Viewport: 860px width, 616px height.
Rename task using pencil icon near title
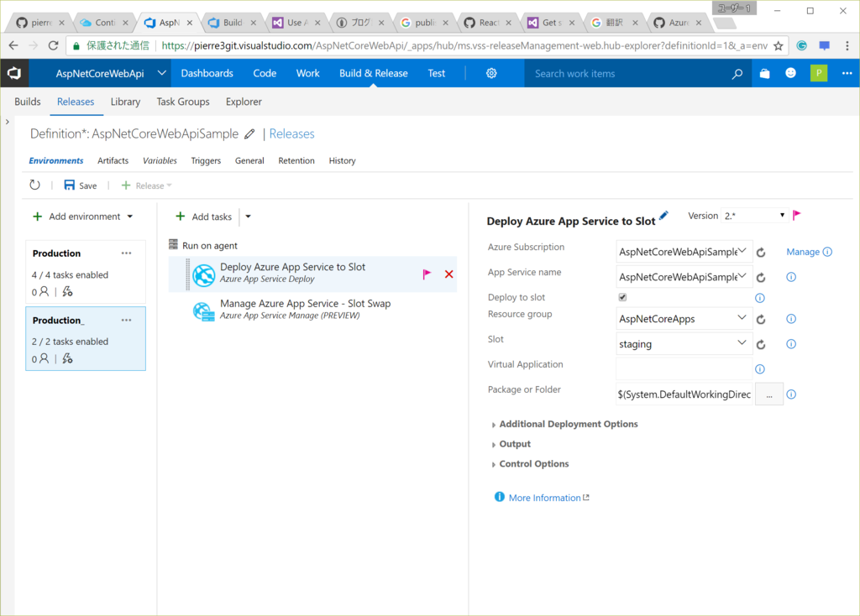(x=663, y=216)
